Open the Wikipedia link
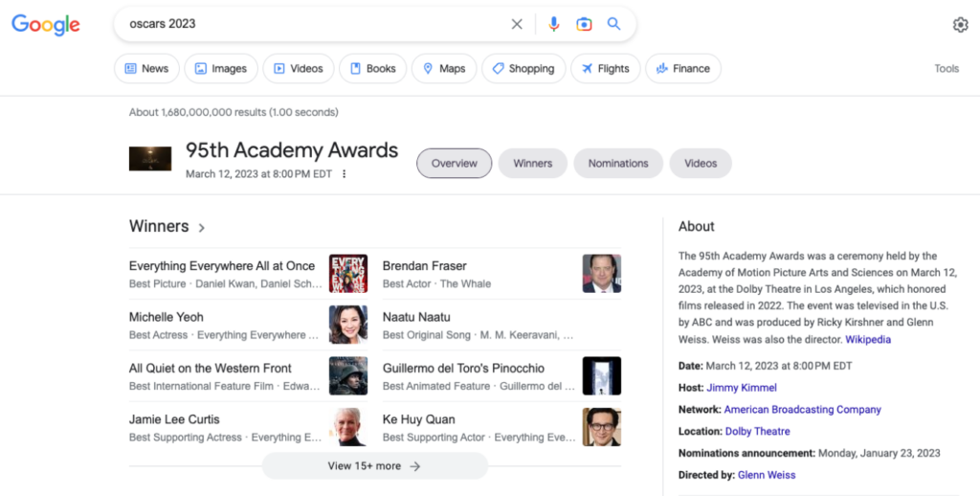Image resolution: width=980 pixels, height=496 pixels. (867, 340)
